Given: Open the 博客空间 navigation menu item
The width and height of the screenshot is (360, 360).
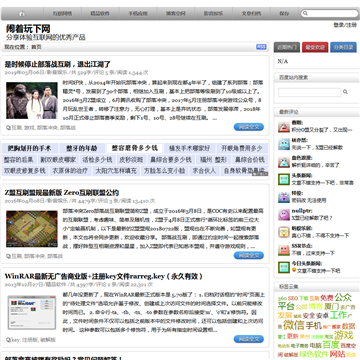Looking at the screenshot, I should (176, 14).
